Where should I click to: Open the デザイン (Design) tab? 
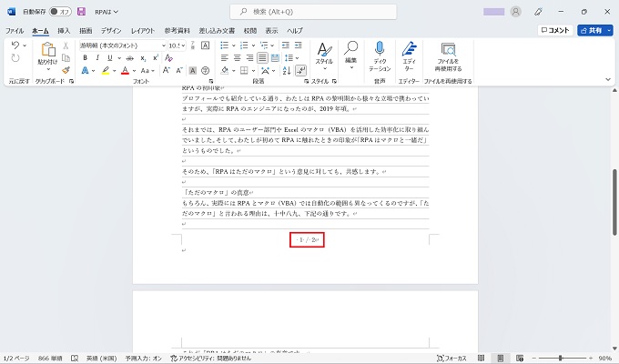pos(111,30)
